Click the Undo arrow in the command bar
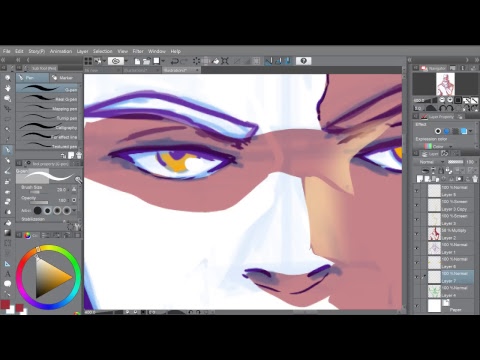 coord(174,61)
